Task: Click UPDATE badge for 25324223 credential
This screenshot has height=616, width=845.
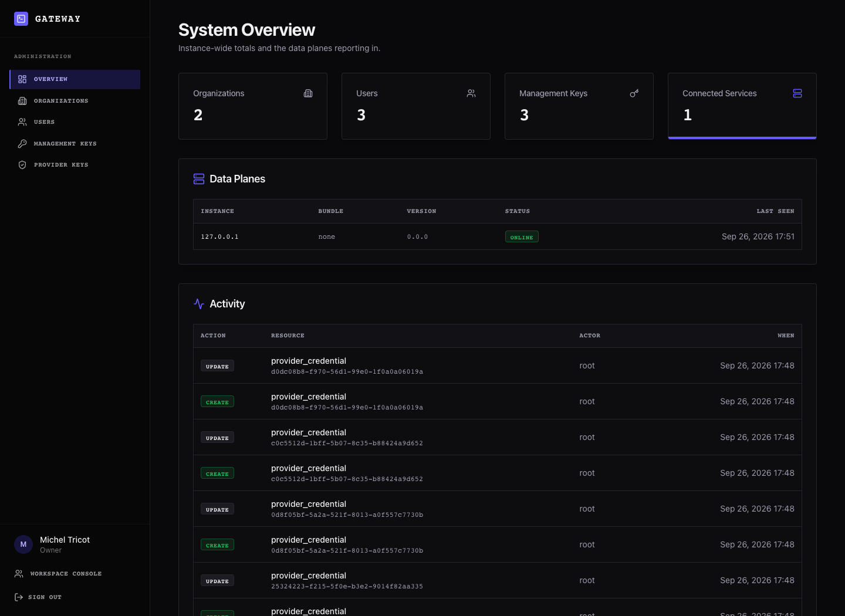Action: [217, 581]
